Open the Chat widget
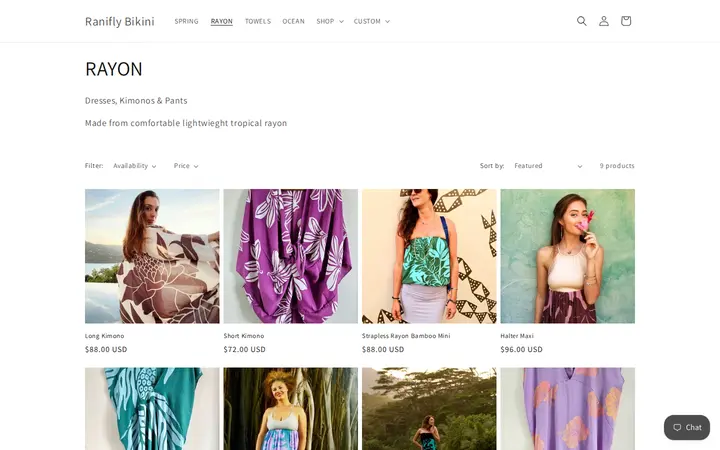 click(686, 427)
